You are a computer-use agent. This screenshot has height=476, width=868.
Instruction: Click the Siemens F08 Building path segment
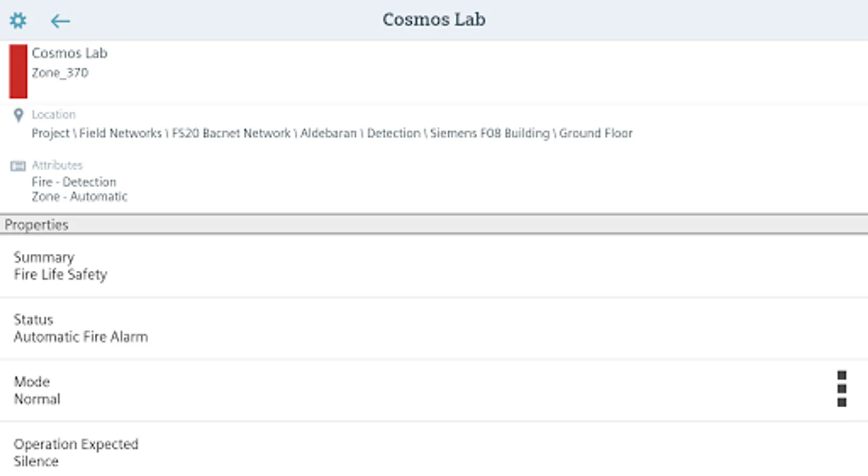pyautogui.click(x=490, y=133)
